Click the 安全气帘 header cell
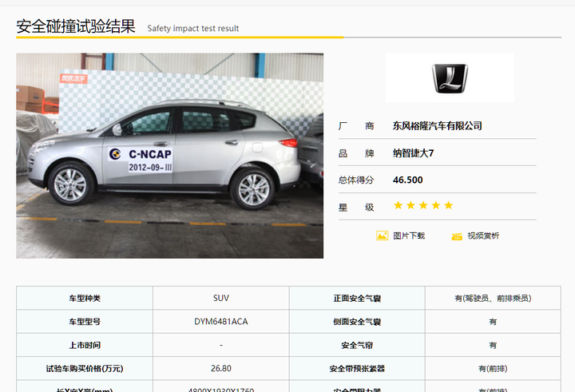 click(x=357, y=345)
